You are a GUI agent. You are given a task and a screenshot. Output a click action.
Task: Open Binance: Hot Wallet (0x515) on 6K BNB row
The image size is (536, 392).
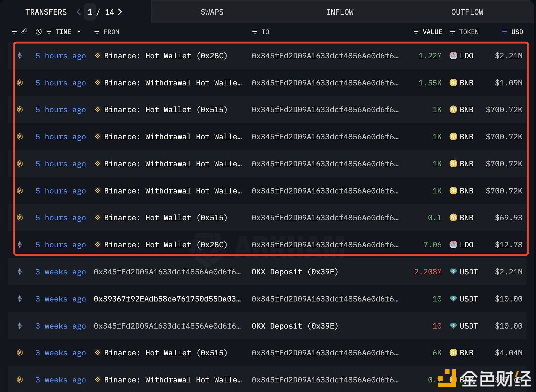tap(166, 353)
